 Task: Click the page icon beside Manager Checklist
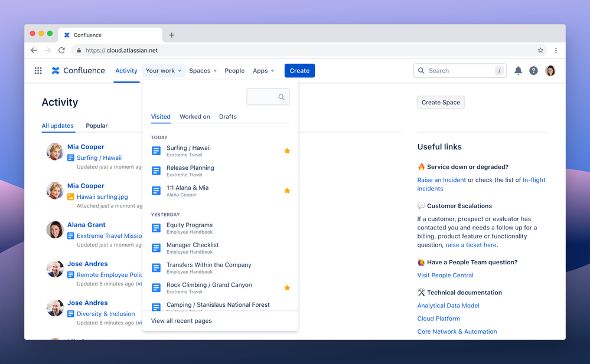pyautogui.click(x=156, y=248)
